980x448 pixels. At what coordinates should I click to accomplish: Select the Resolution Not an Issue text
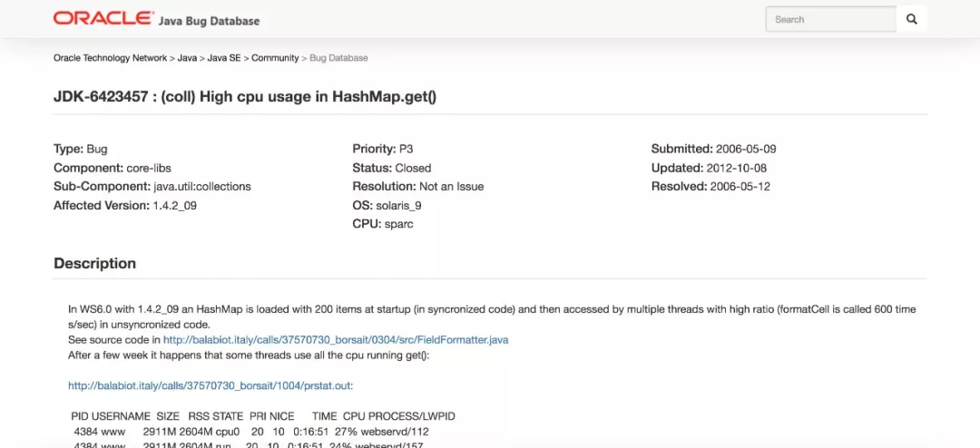coord(418,186)
